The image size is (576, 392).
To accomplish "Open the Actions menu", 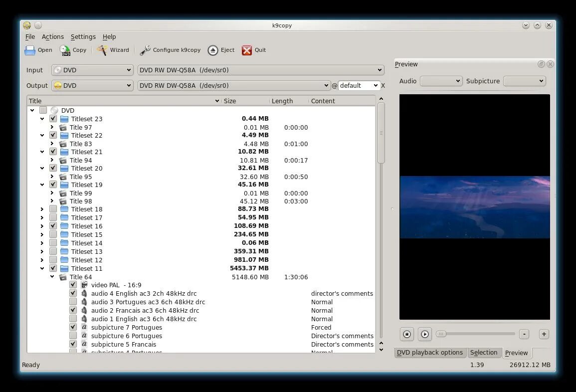I will click(52, 36).
